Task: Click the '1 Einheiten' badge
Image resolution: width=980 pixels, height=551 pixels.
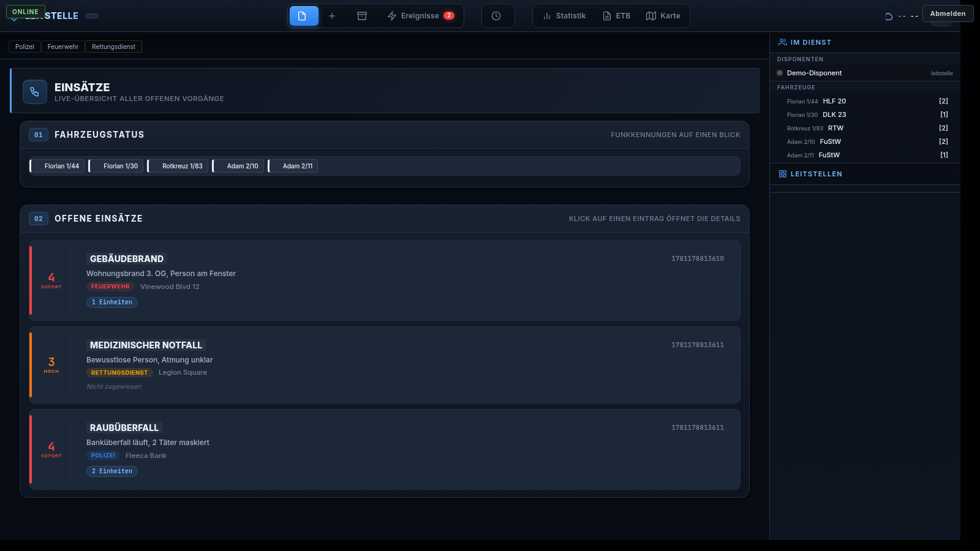Action: point(112,302)
